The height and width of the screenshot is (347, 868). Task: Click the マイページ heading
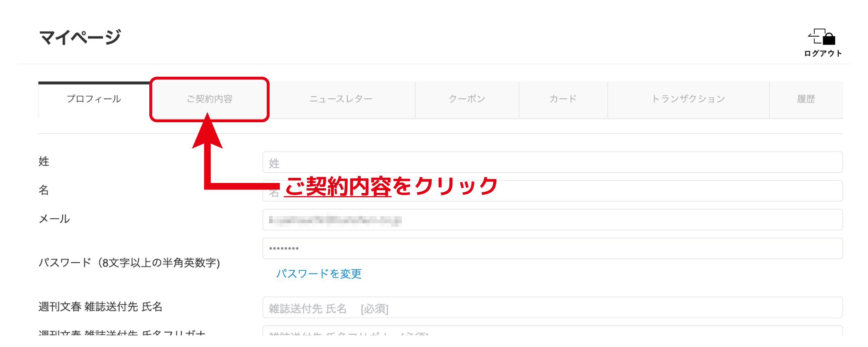(80, 37)
